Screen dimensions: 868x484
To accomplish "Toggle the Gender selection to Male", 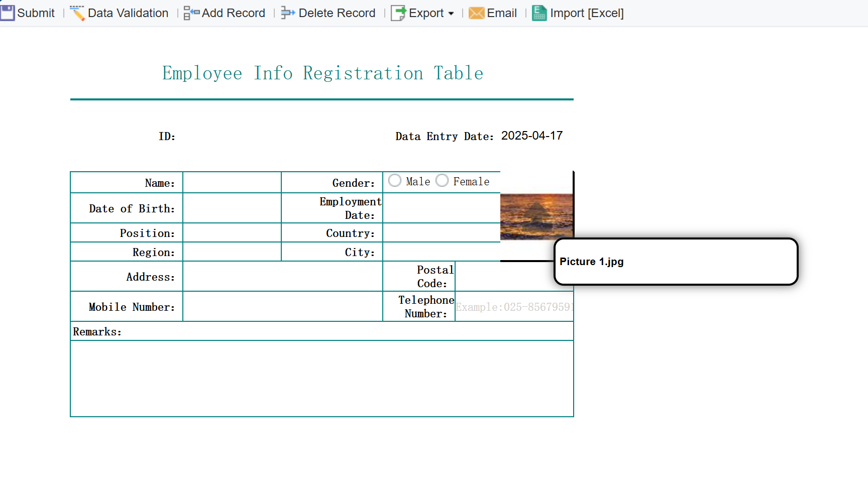I will (x=395, y=180).
